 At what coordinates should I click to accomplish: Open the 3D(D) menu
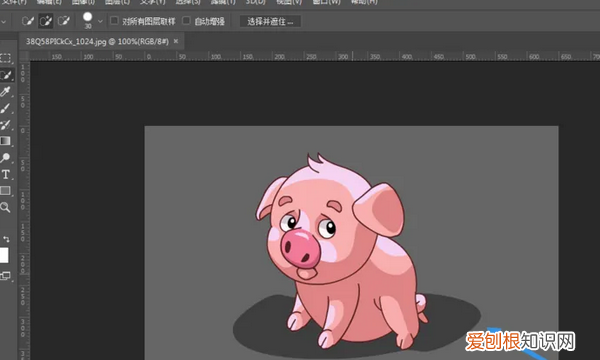point(256,2)
